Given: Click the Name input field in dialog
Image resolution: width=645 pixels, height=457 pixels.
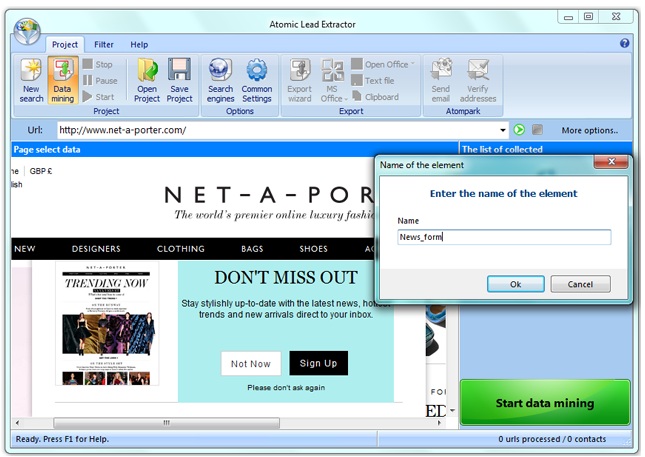Looking at the screenshot, I should click(x=504, y=237).
